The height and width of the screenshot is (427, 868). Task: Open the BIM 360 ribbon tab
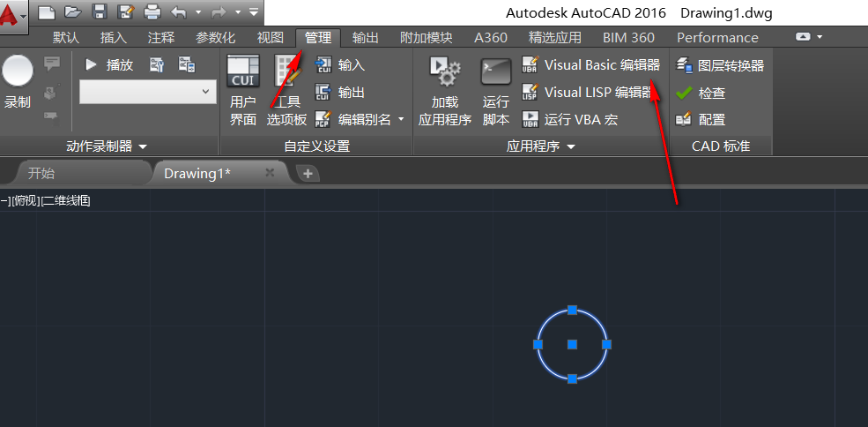click(628, 38)
